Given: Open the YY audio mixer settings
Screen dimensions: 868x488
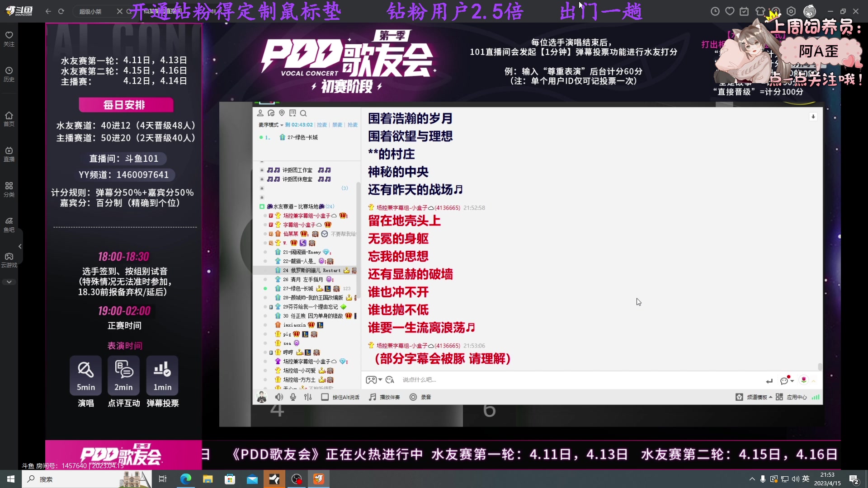Looking at the screenshot, I should 308,397.
